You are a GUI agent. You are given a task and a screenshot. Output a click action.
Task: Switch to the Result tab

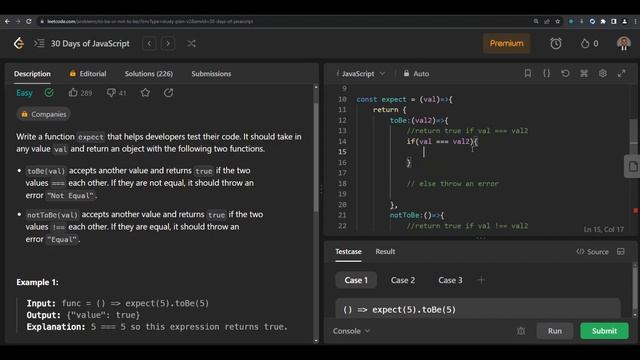pyautogui.click(x=385, y=251)
